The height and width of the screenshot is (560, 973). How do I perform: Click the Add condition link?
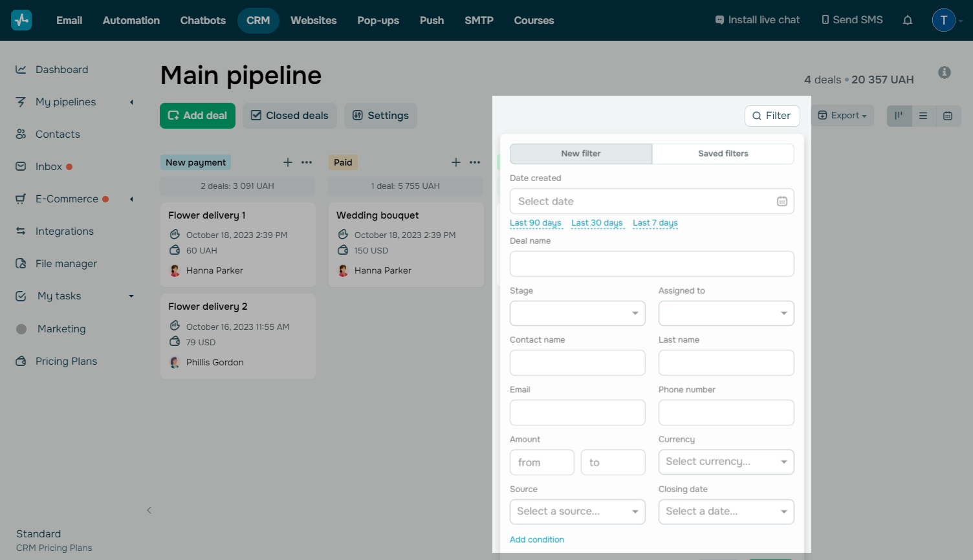[536, 539]
